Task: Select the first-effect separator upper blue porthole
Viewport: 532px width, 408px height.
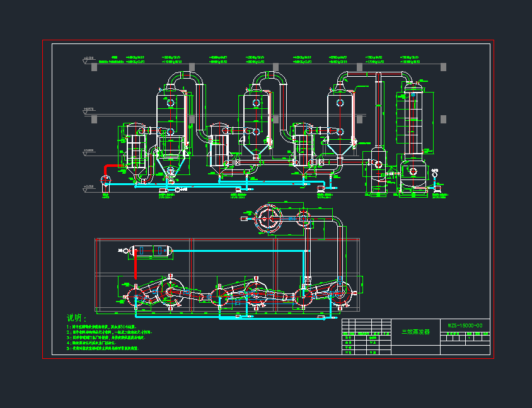Action: pyautogui.click(x=170, y=101)
